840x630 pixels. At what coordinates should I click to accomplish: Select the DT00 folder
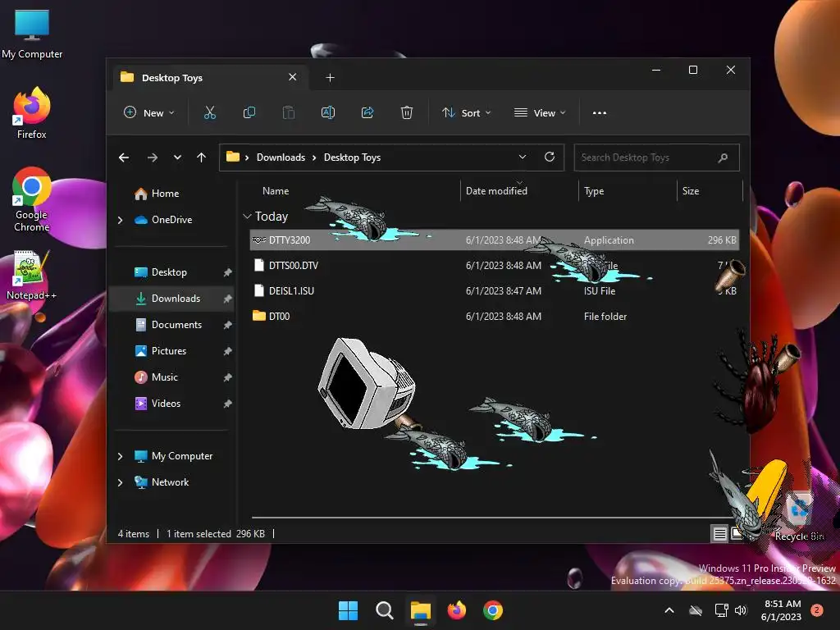495,316
